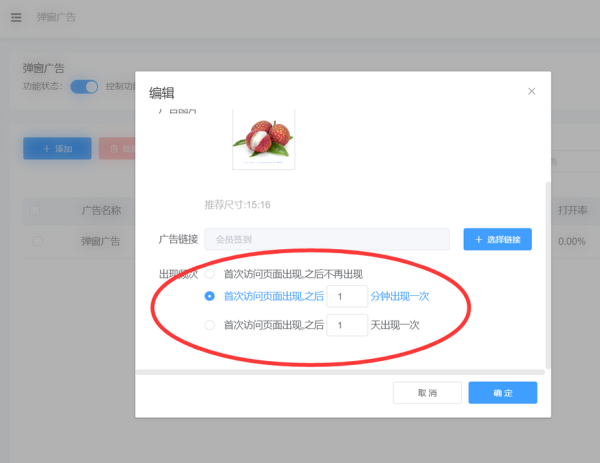
Task: Click the lychee ad image thumbnail
Action: coord(264,139)
